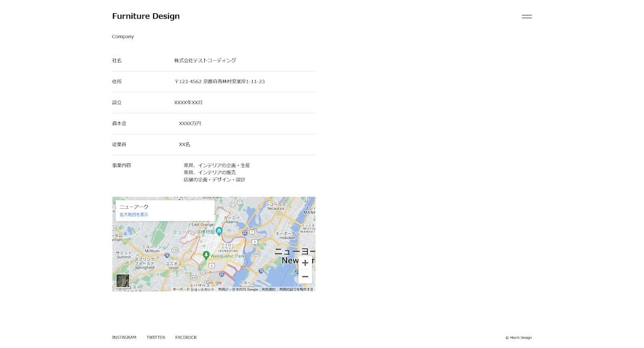
Task: Click the Weequahic Park tree marker
Action: pyautogui.click(x=206, y=255)
